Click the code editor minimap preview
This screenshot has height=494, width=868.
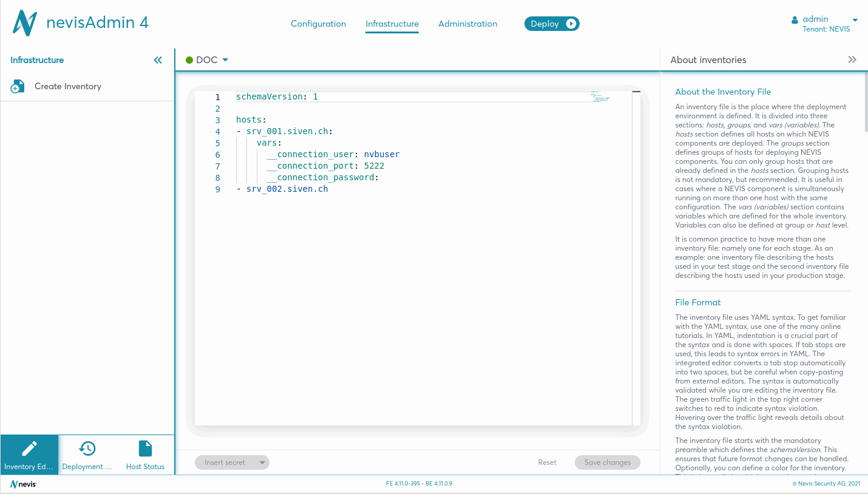coord(599,96)
